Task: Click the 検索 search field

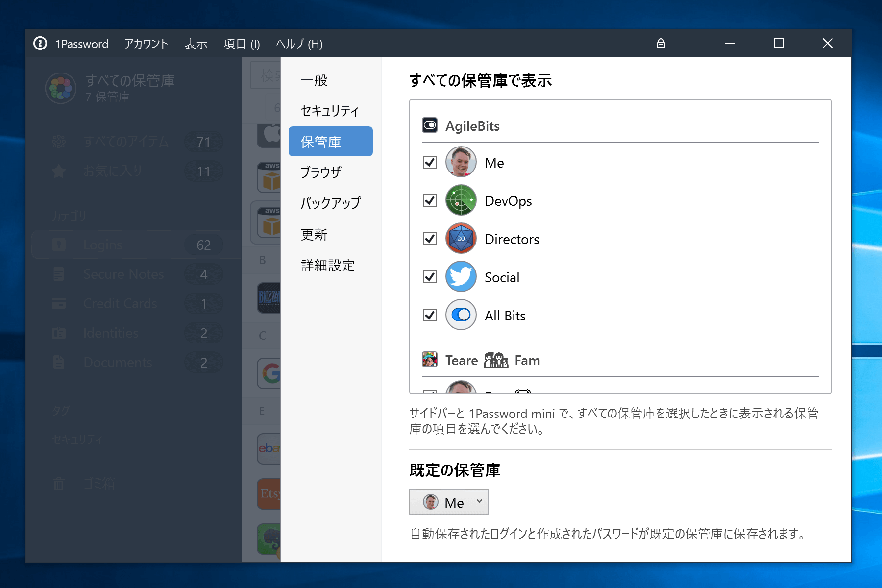Action: coord(267,75)
